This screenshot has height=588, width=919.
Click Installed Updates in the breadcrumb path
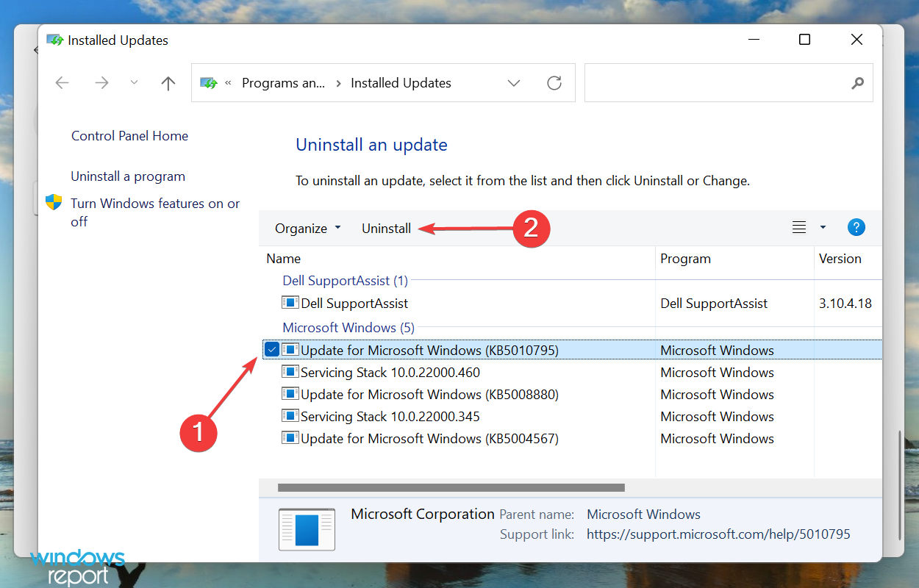[401, 82]
